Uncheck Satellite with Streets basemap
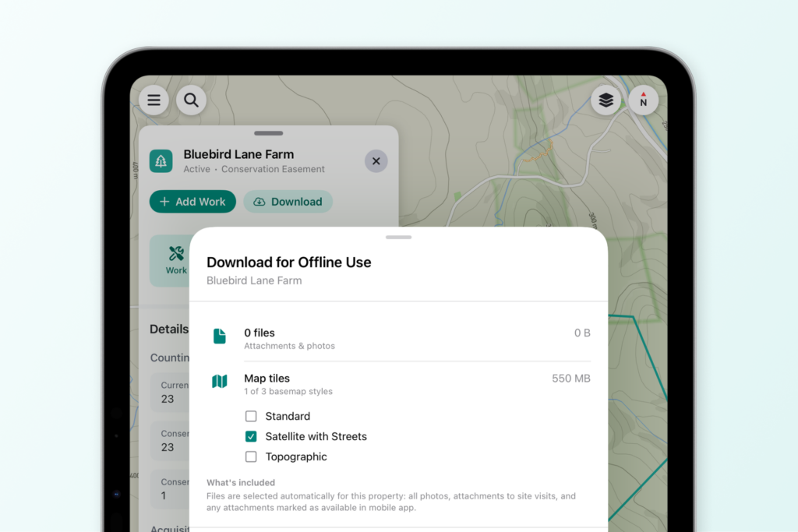Viewport: 798px width, 532px height. (x=251, y=436)
